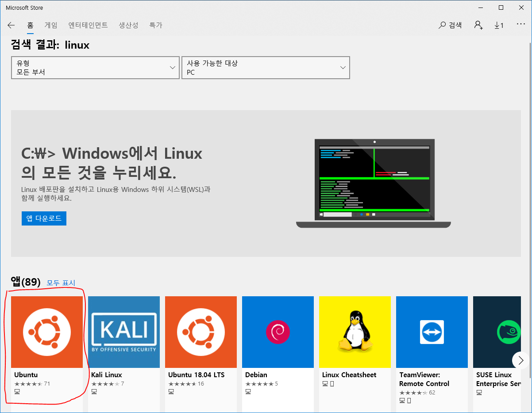
Task: Expand the 유형 filter dropdown
Action: point(95,68)
